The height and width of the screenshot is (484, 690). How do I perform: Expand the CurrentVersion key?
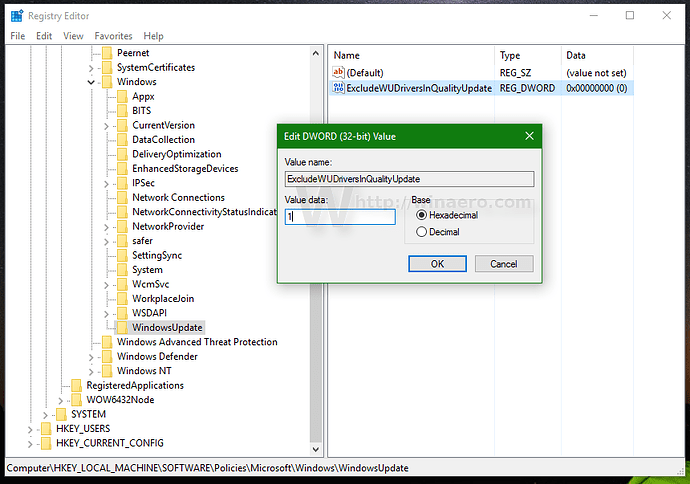click(106, 126)
